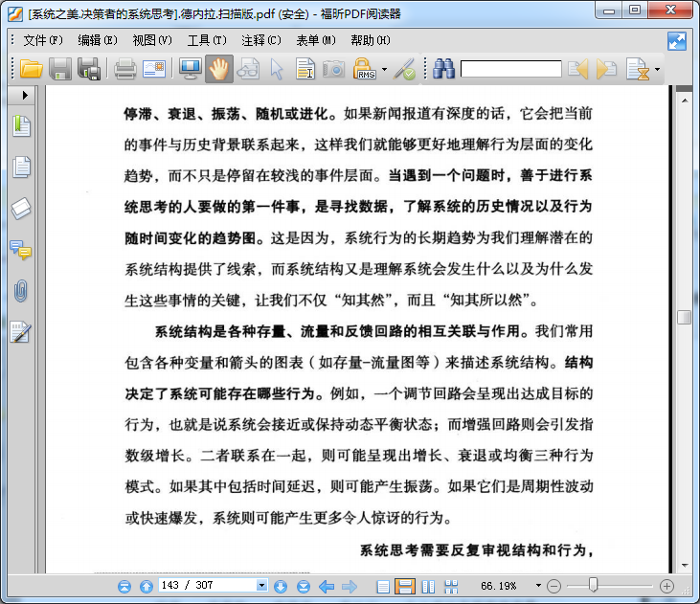Open the Bookmarks panel

(21, 126)
